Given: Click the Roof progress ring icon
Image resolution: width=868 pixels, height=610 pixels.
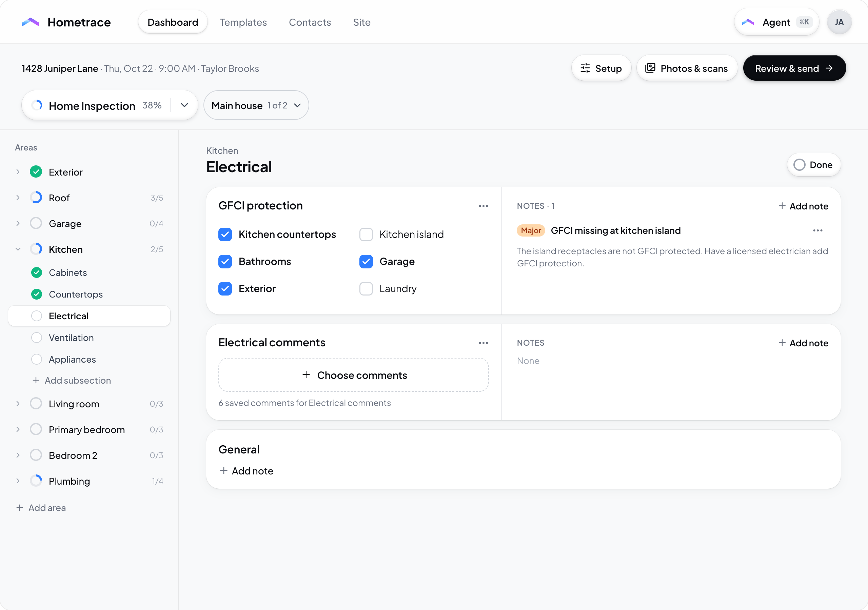Looking at the screenshot, I should (36, 198).
